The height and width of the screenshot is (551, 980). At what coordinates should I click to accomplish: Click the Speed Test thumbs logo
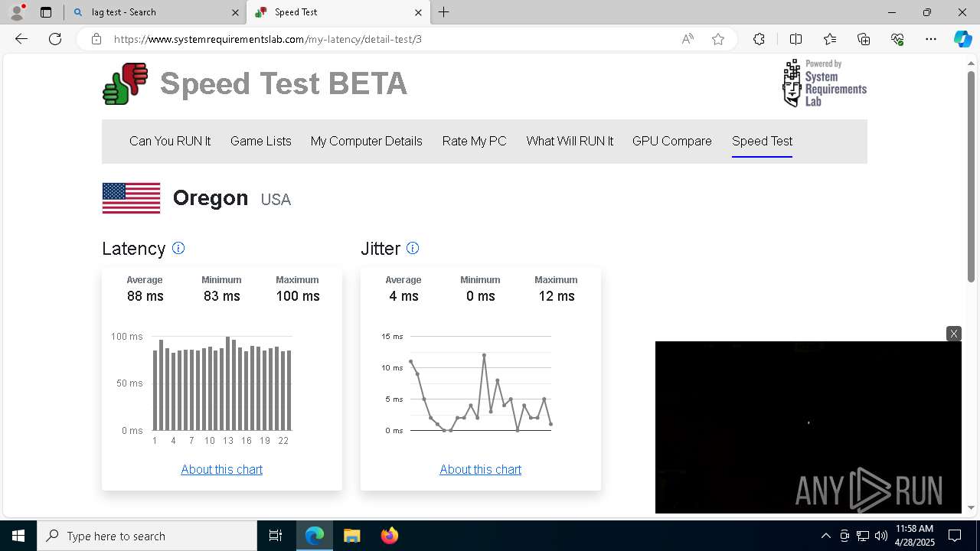click(126, 83)
